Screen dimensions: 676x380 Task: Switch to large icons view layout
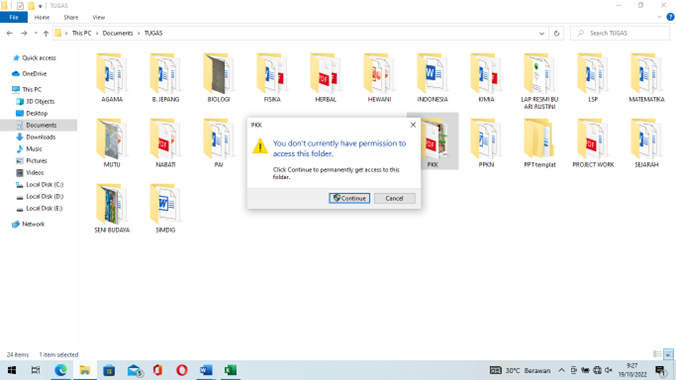point(668,354)
